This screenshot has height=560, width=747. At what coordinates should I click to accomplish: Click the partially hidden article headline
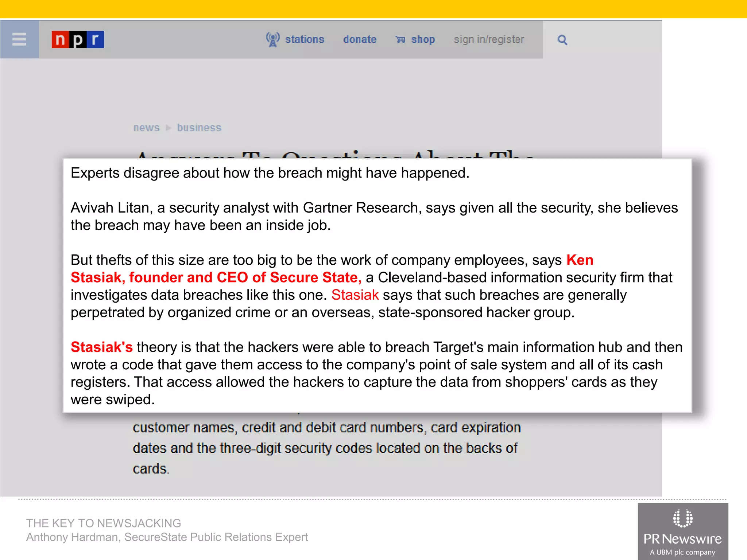coord(335,155)
